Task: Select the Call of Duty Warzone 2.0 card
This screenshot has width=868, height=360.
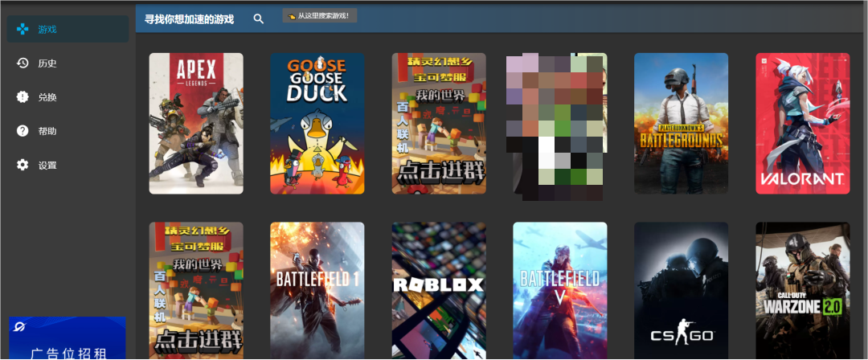Action: (x=803, y=291)
